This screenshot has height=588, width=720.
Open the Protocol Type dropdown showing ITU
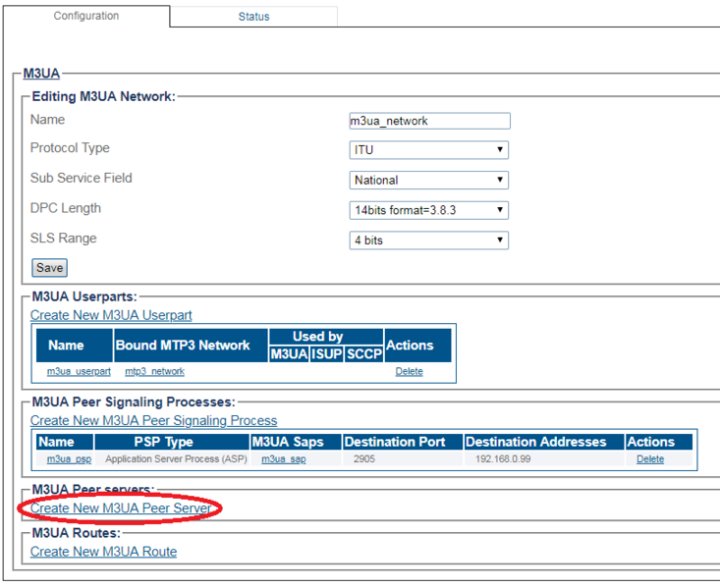428,149
